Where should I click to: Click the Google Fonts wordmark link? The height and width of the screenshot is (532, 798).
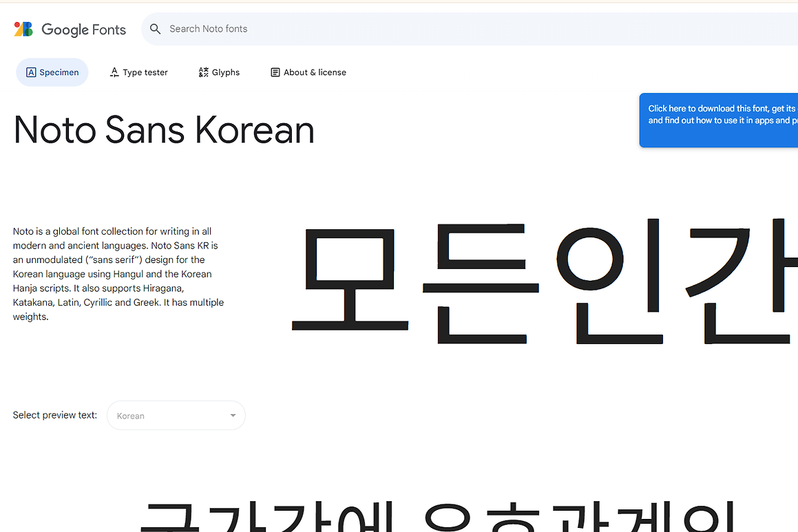click(x=83, y=30)
